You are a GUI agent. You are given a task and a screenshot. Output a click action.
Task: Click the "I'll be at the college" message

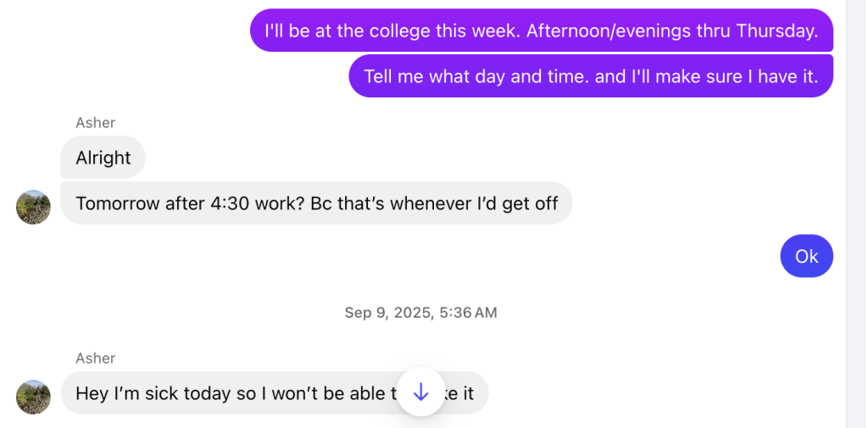click(x=541, y=31)
